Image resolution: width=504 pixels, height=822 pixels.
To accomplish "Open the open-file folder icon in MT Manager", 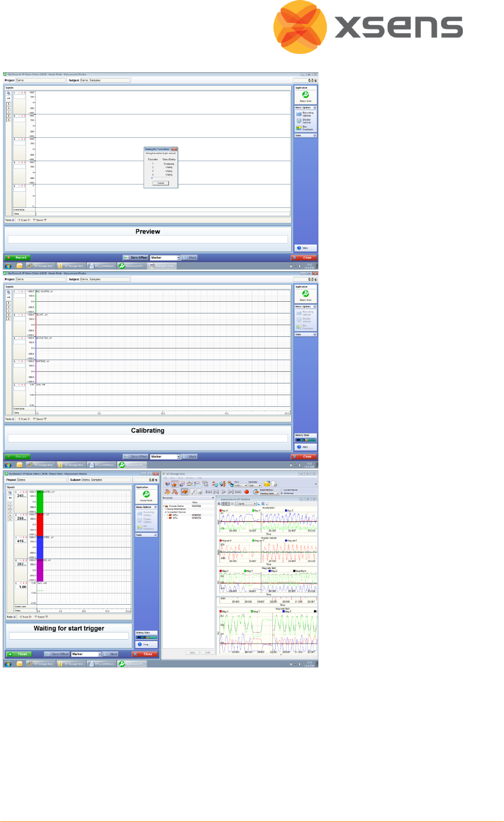I will tap(267, 484).
